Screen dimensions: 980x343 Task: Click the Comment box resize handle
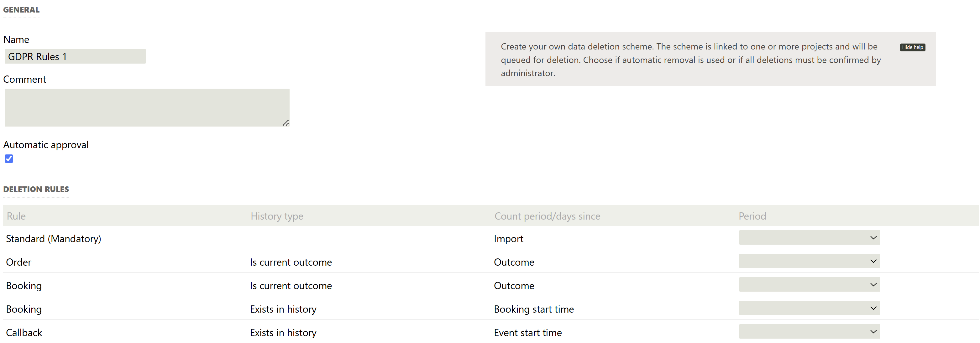pyautogui.click(x=286, y=123)
